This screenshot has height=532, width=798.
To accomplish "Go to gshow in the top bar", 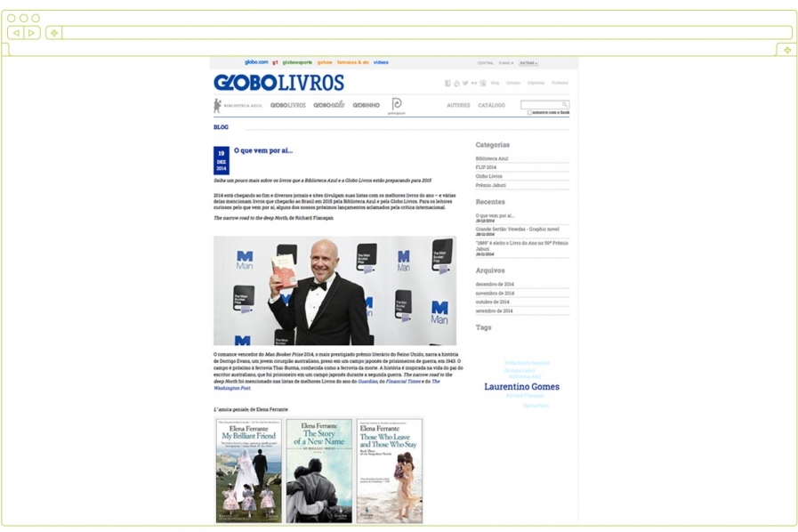I will (x=325, y=62).
